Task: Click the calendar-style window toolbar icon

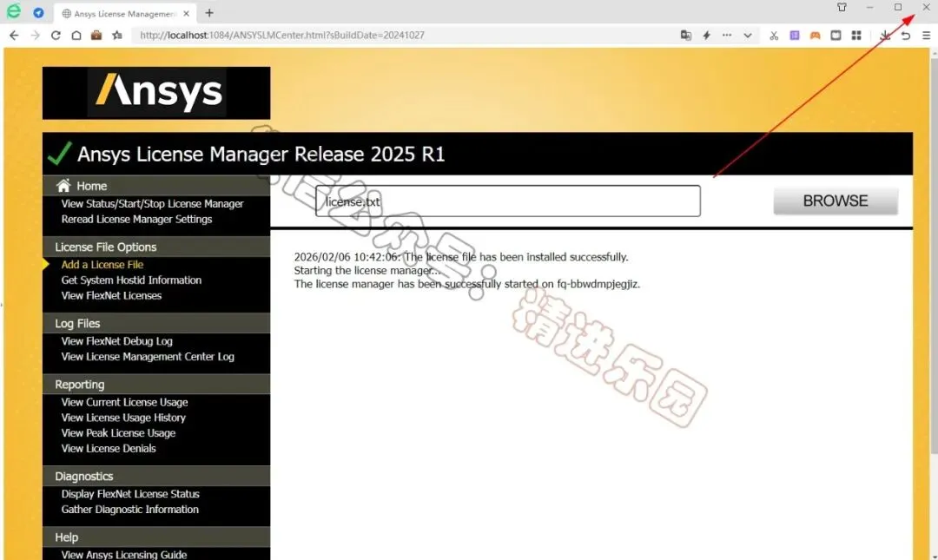Action: pos(836,36)
